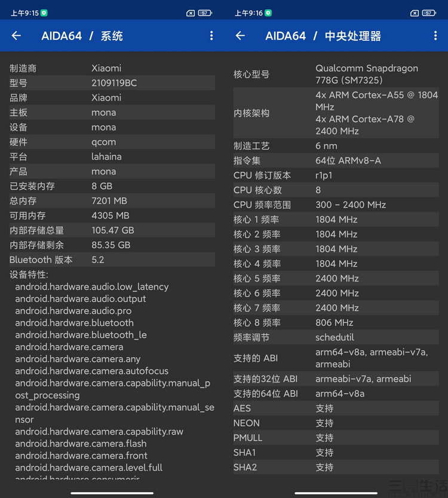
Task: Tap the home gesture bar under 系统 screen
Action: coord(112,493)
